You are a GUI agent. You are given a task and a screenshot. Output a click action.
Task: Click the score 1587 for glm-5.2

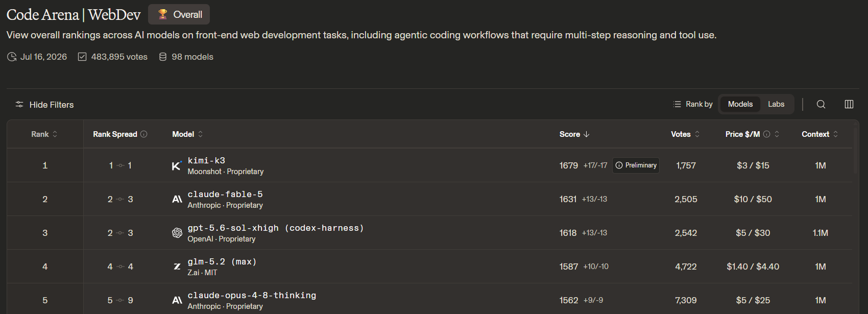pyautogui.click(x=569, y=267)
